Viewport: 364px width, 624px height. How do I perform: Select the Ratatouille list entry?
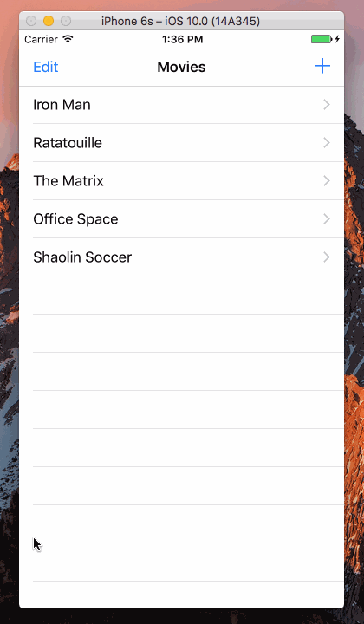(181, 142)
